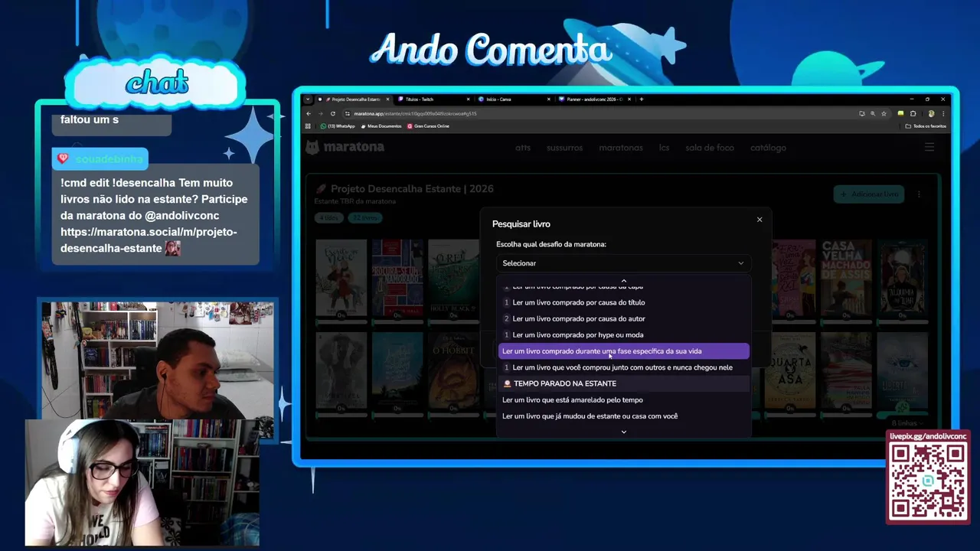Image resolution: width=980 pixels, height=551 pixels.
Task: Open the apps grid in bookmarks bar
Action: click(x=309, y=126)
